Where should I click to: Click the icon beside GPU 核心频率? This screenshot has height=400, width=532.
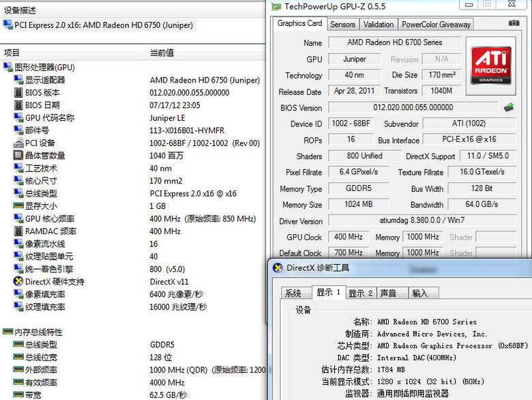(x=18, y=218)
